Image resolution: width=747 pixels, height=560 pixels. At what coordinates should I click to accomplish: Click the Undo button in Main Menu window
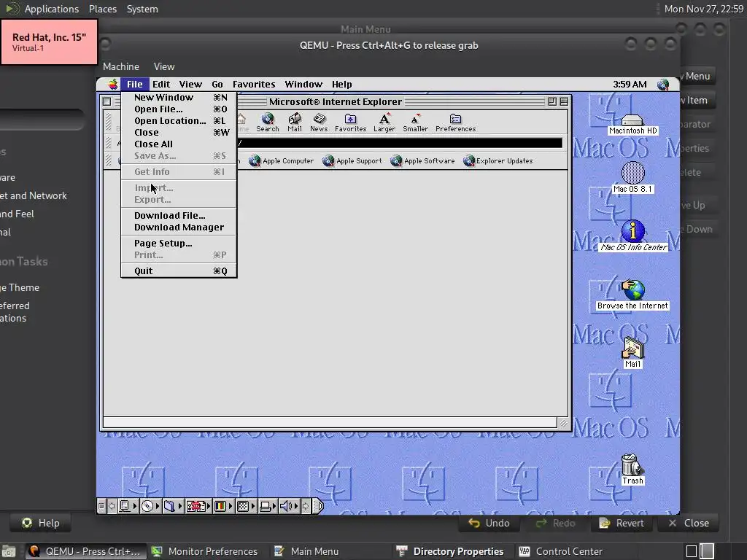489,524
